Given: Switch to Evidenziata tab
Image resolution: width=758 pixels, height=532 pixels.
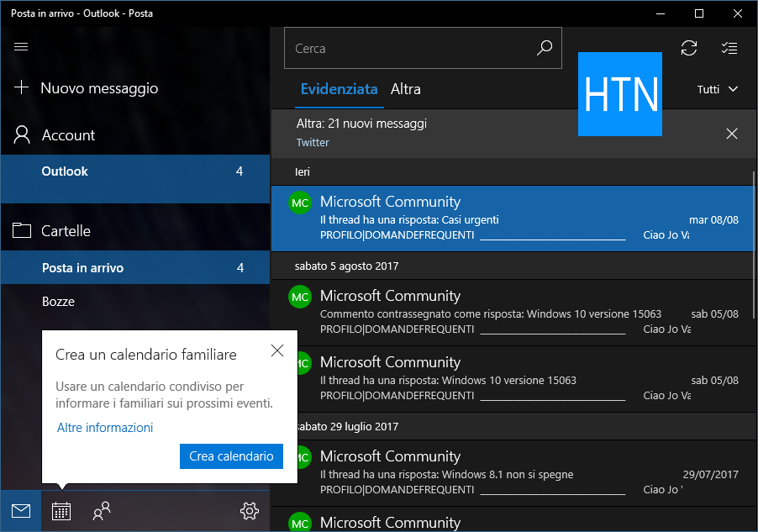Looking at the screenshot, I should coord(340,89).
